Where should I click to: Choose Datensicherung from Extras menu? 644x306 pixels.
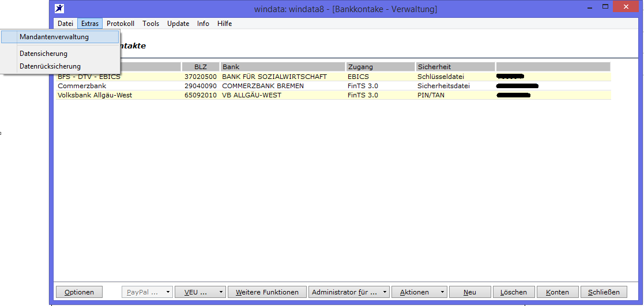60,54
